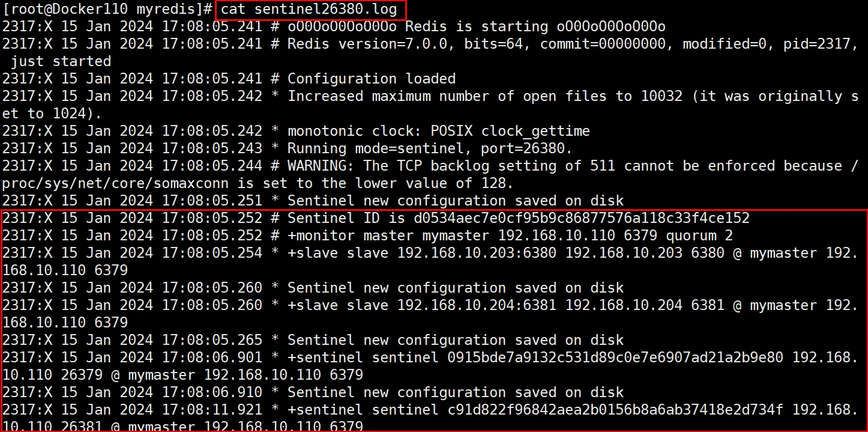This screenshot has width=868, height=432.
Task: Click the Redis is starting banner line
Action: click(x=334, y=26)
